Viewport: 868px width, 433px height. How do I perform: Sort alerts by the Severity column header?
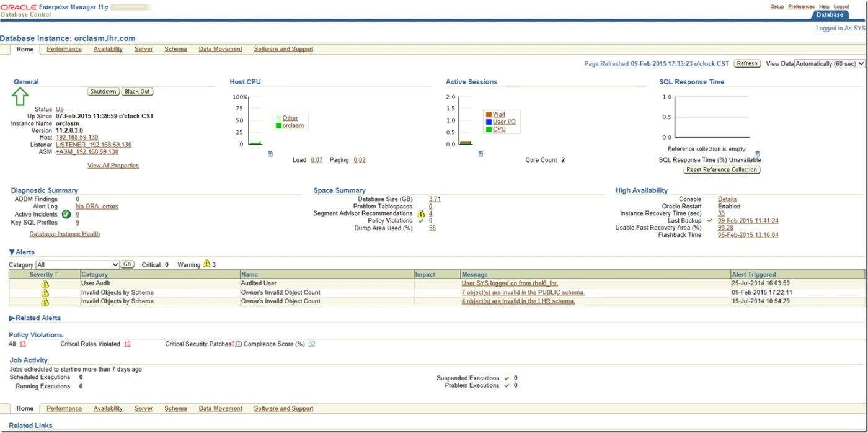click(42, 274)
